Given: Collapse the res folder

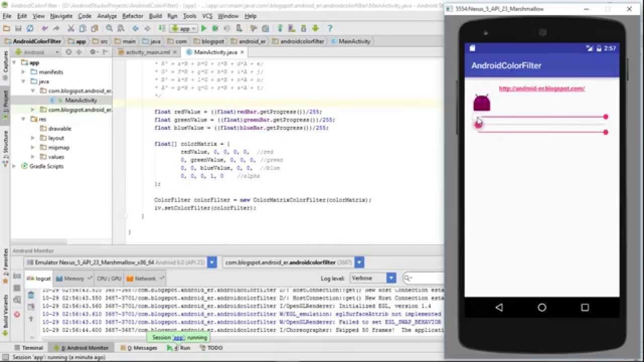Looking at the screenshot, I should (x=23, y=119).
